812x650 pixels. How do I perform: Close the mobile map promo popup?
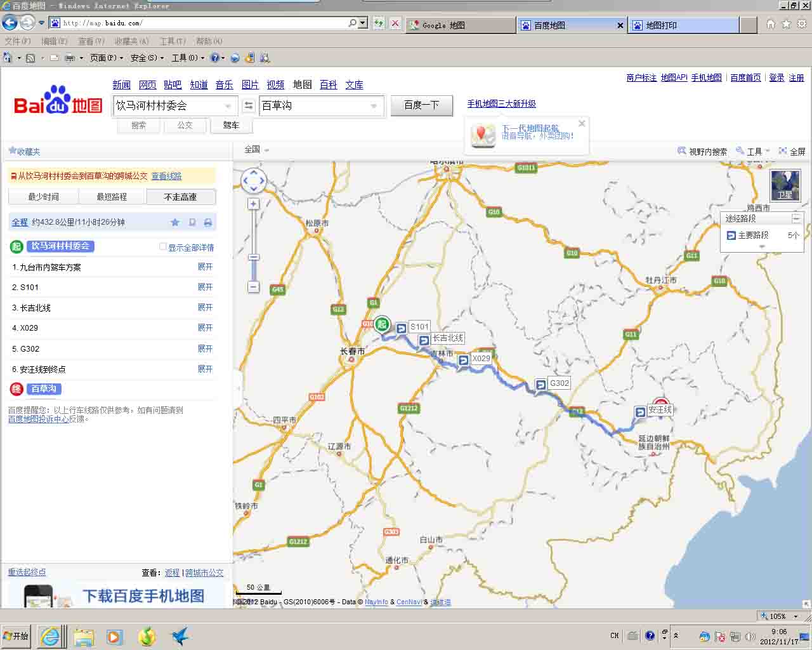tap(582, 124)
